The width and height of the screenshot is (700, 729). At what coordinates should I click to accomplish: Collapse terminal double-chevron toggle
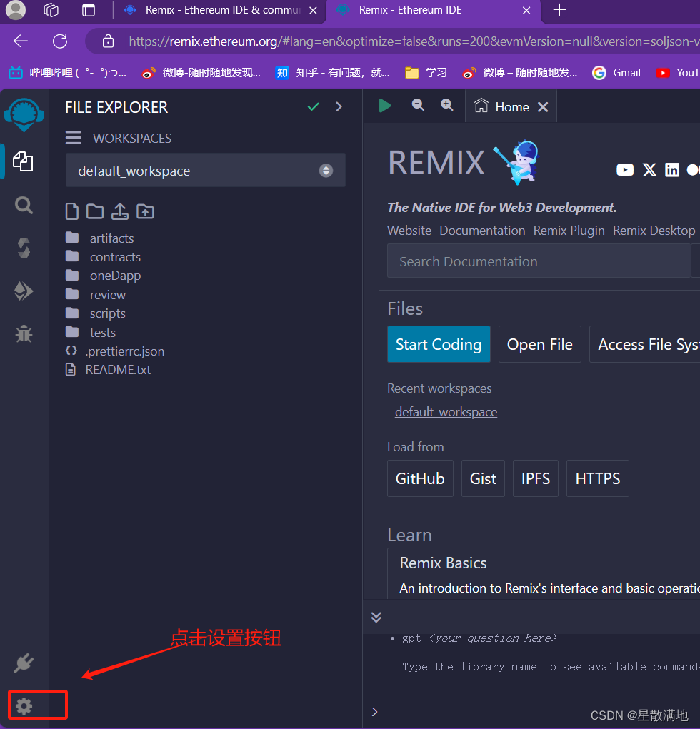pos(376,617)
